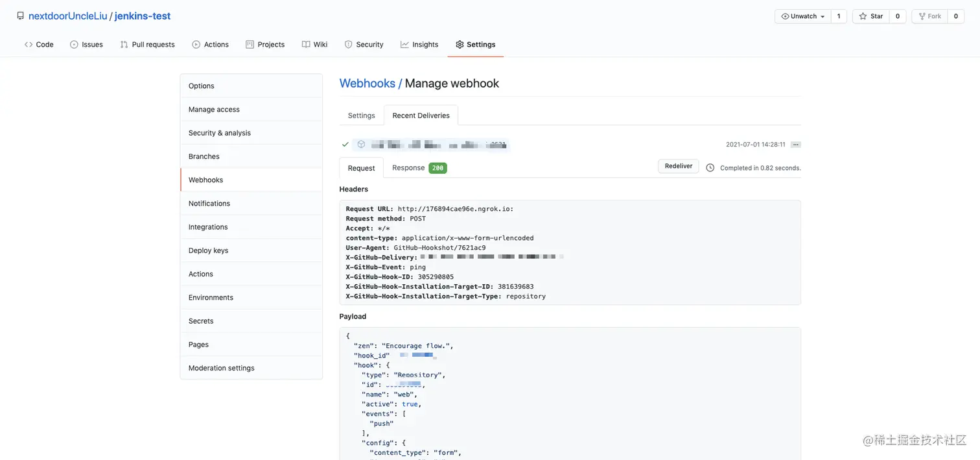Screen dimensions: 980x460
Task: Select Integrations in sidebar
Action: point(251,226)
